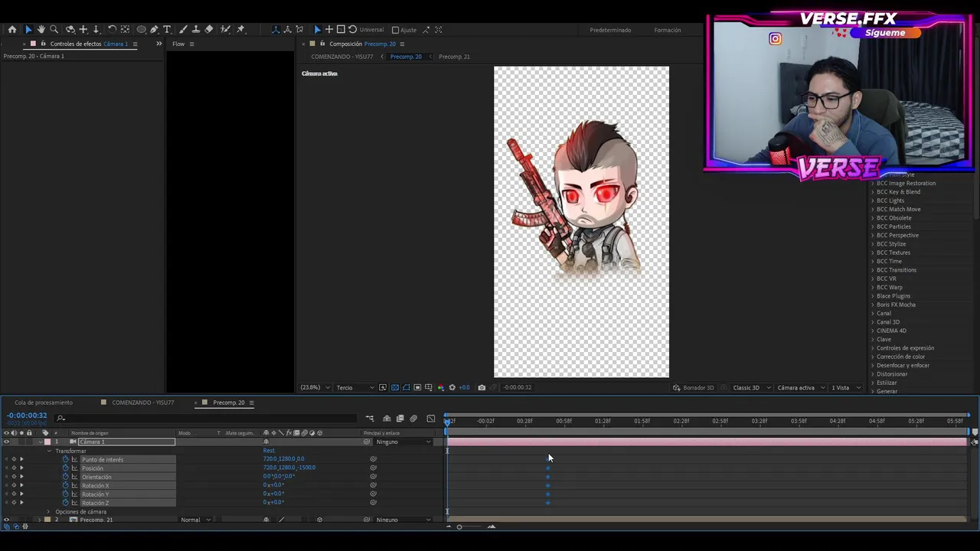This screenshot has height=551, width=980.
Task: Toggle stopwatch for Rotación X
Action: click(65, 485)
